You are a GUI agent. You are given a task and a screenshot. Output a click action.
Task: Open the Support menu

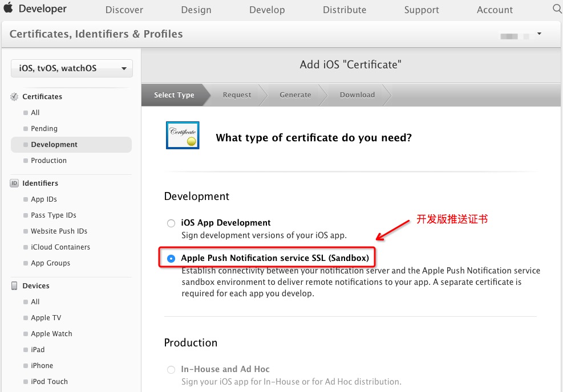pos(422,10)
